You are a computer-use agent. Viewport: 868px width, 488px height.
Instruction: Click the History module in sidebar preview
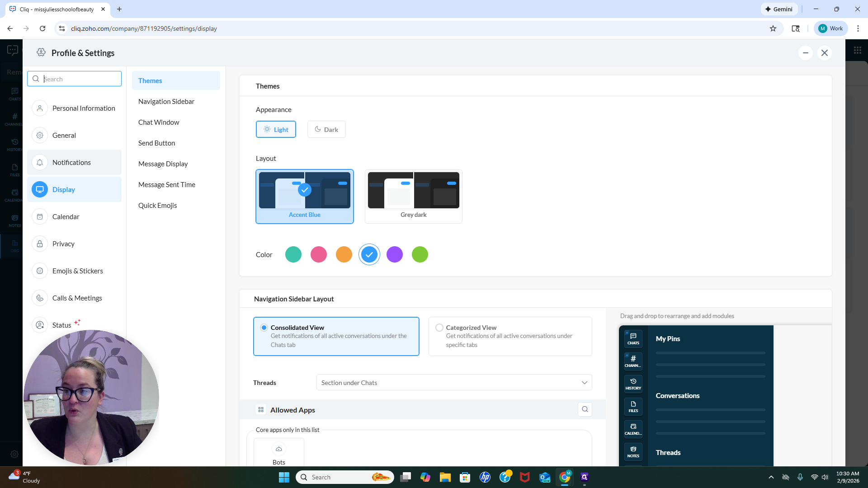(633, 384)
